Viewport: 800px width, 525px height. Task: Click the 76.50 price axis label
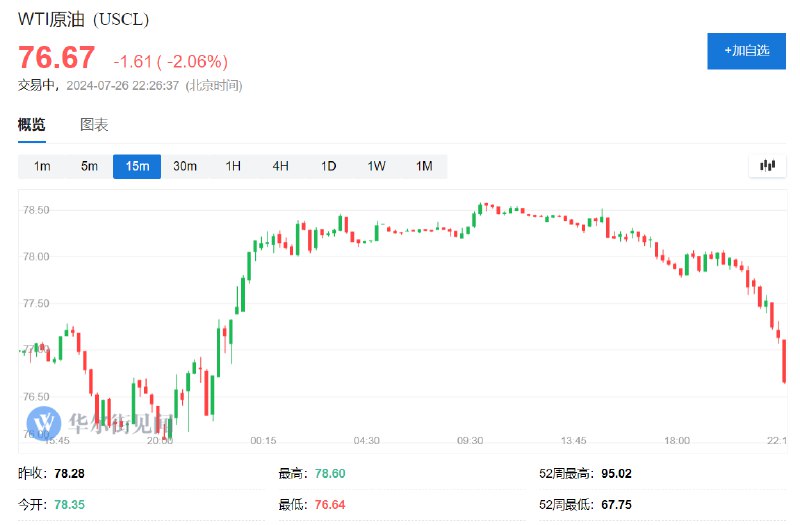pos(36,396)
